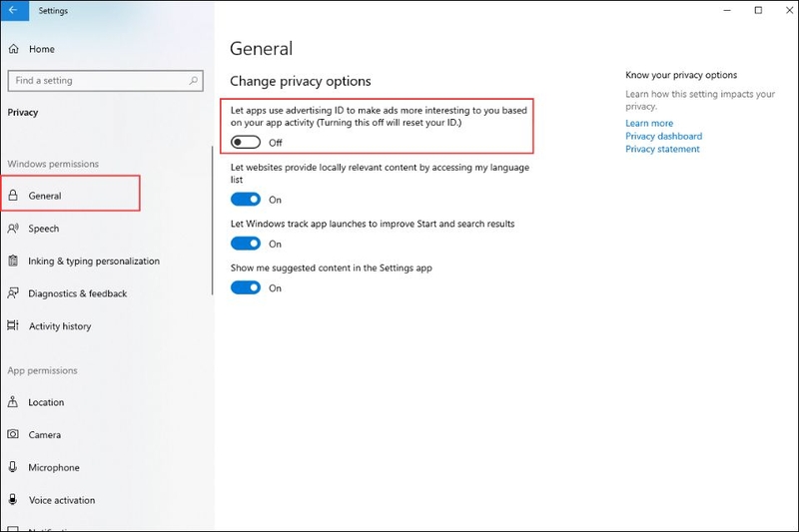
Task: Turn off the language list access toggle
Action: pos(246,199)
